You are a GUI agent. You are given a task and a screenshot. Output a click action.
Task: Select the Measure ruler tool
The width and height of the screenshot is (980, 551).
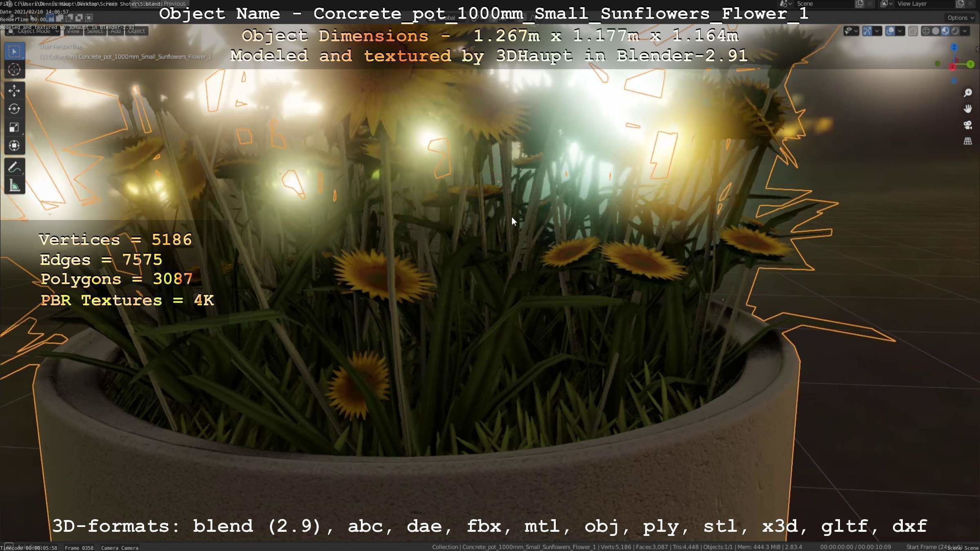14,185
